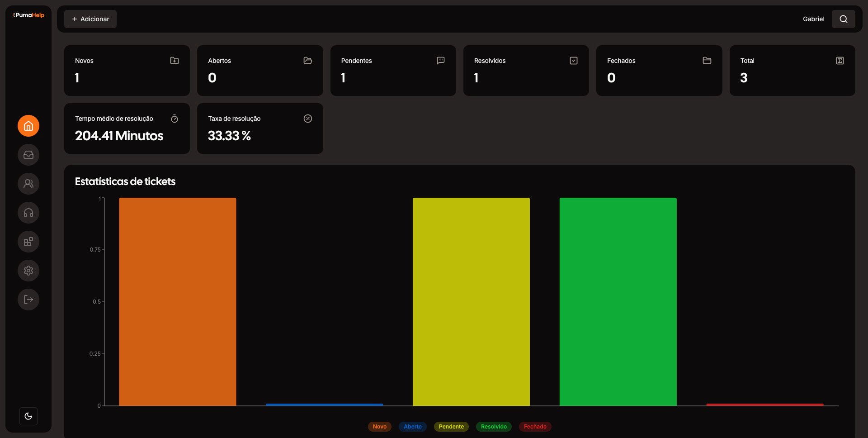Toggle dark mode moon icon
Screen dimensions: 868x438
coord(28,416)
